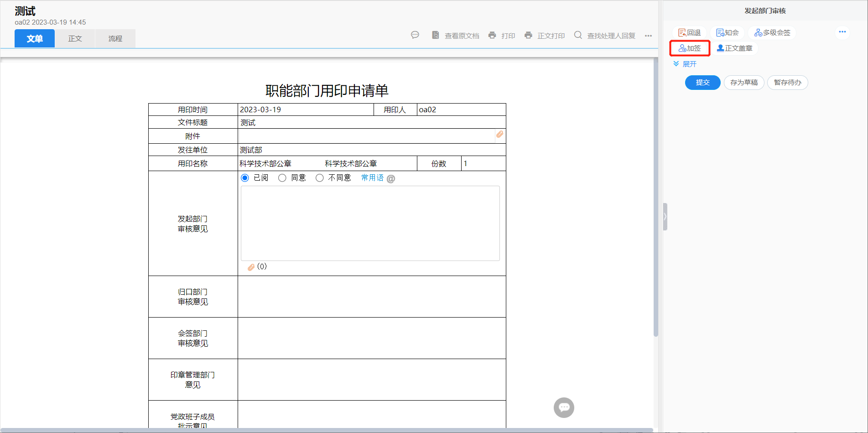Click the 附件 attachment field
The width and height of the screenshot is (868, 433).
(x=367, y=136)
